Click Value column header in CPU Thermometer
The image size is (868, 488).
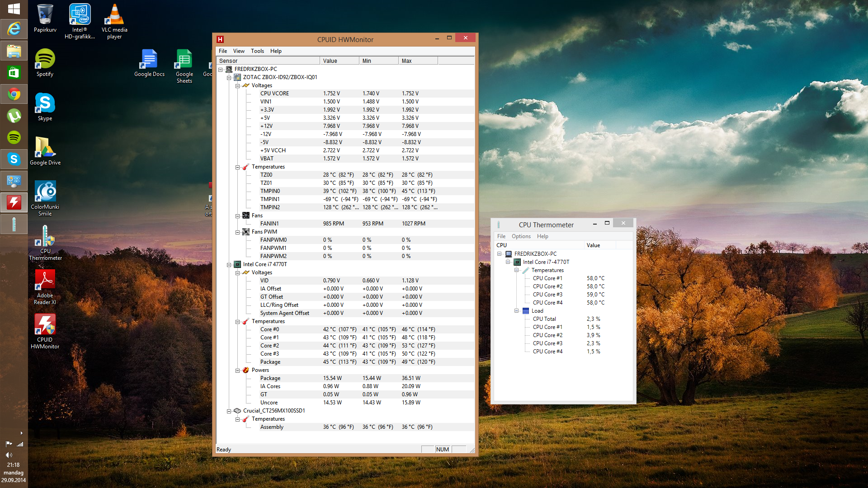600,245
